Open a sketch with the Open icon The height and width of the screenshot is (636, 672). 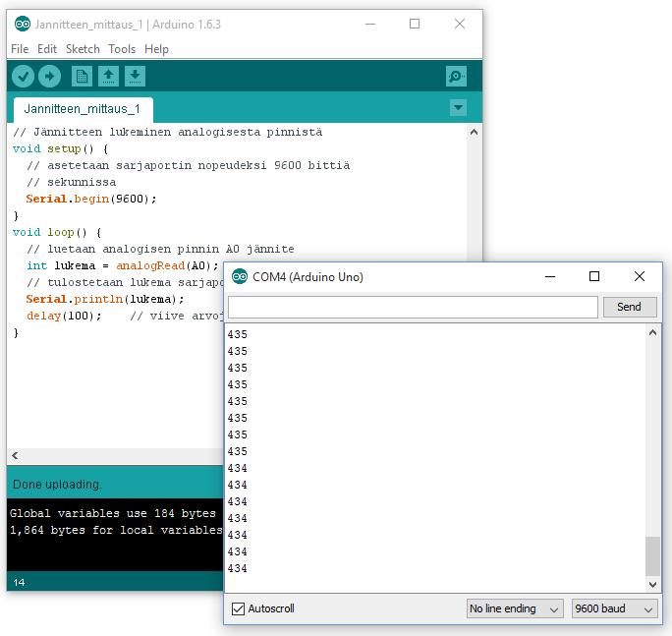click(x=108, y=77)
